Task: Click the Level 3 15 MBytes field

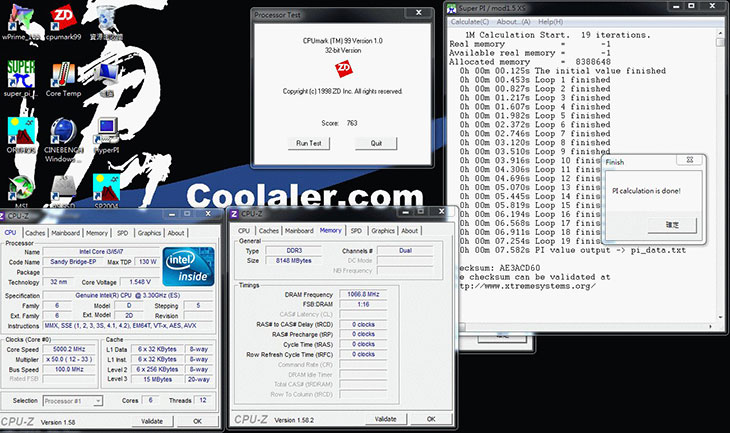Action: click(x=157, y=379)
